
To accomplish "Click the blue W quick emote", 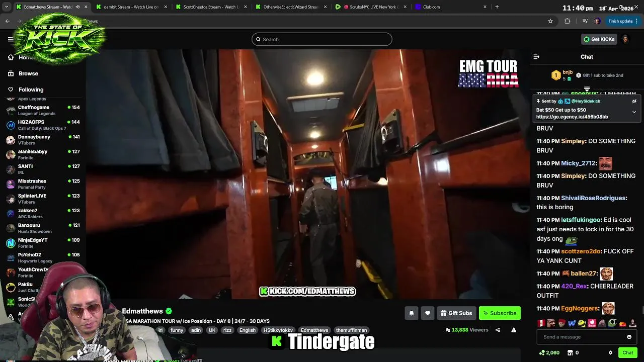I will point(572,323).
